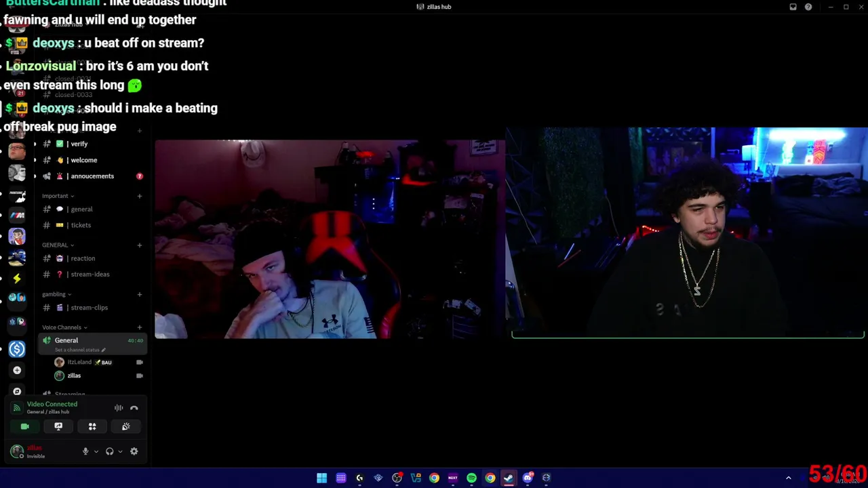Screen dimensions: 868x488
Task: Open the annoucements channel
Action: pyautogui.click(x=91, y=176)
